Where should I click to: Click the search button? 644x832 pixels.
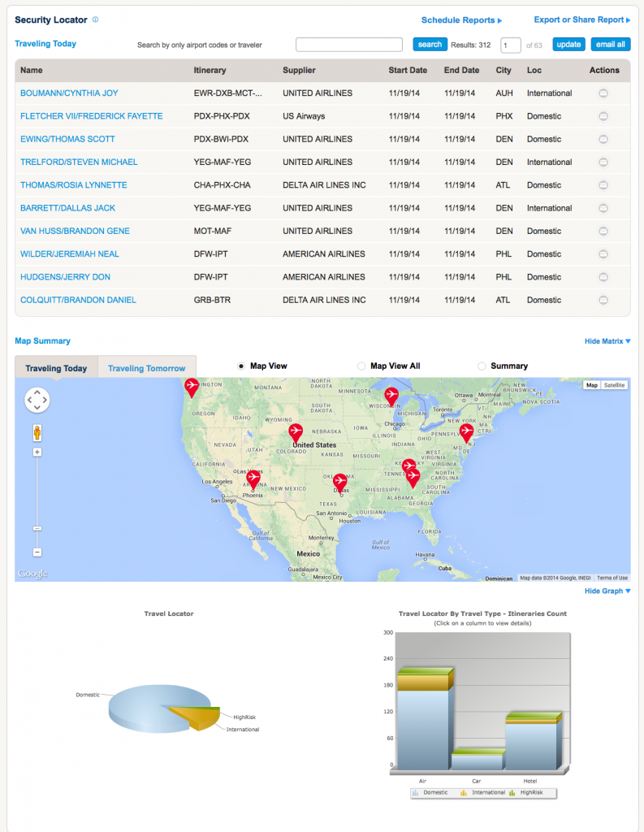pos(430,45)
